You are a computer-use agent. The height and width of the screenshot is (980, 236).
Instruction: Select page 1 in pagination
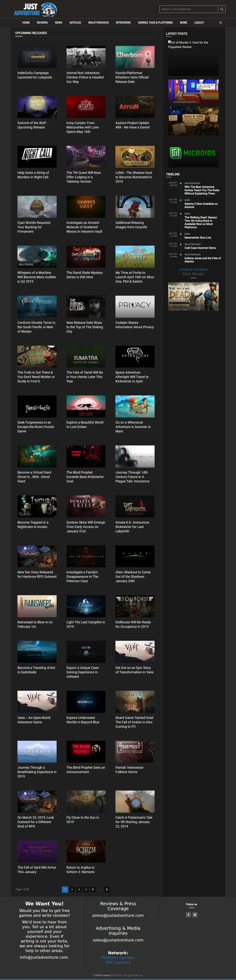[65, 889]
